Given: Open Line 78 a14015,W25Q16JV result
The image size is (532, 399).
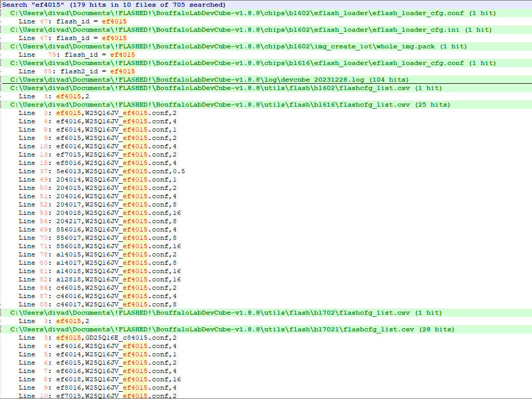Looking at the screenshot, I should click(x=98, y=254).
